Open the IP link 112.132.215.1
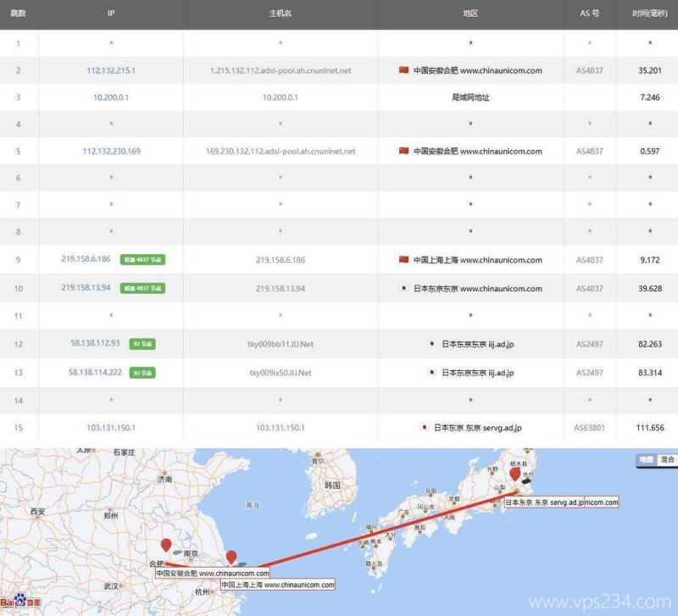Viewport: 678px width, 616px height. point(110,71)
